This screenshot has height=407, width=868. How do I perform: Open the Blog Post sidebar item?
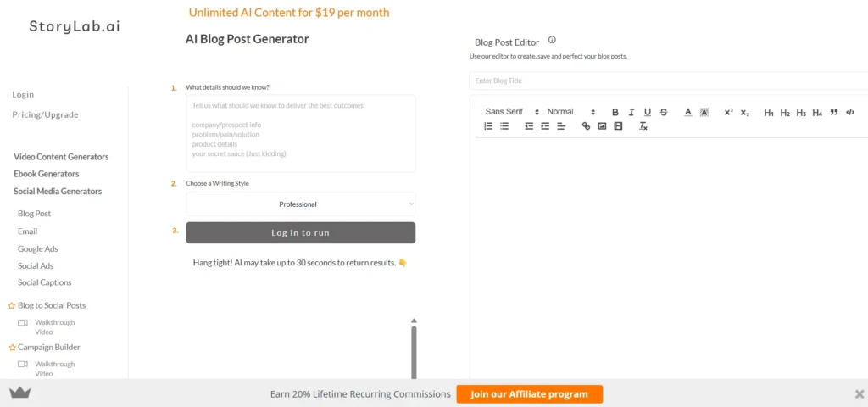pos(35,214)
